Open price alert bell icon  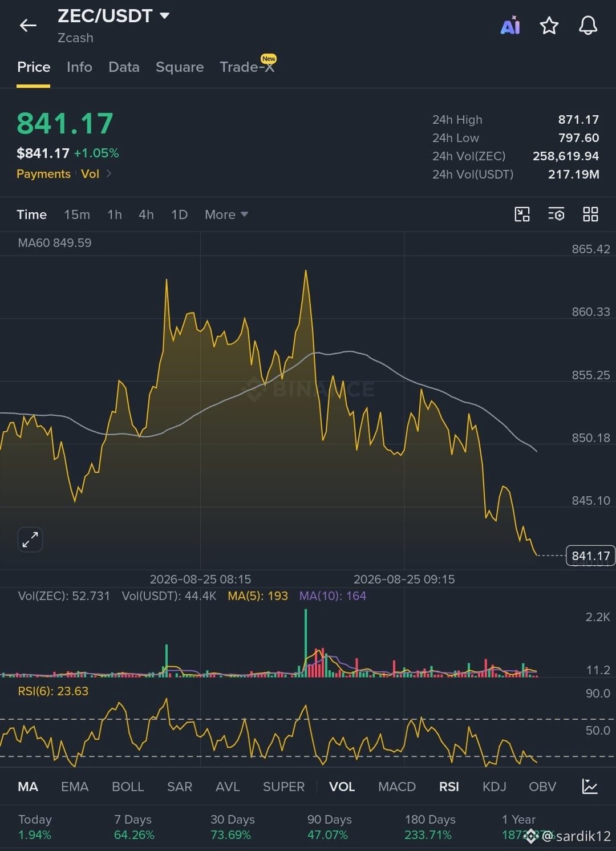pos(588,25)
